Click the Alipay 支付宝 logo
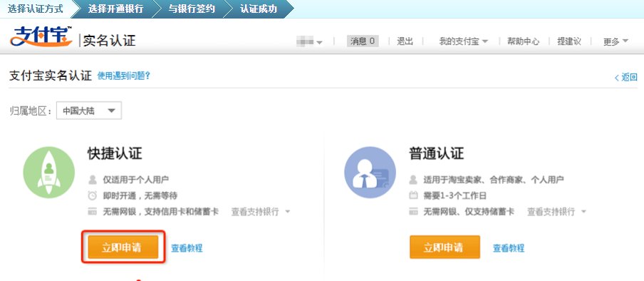The image size is (644, 281). (x=41, y=36)
